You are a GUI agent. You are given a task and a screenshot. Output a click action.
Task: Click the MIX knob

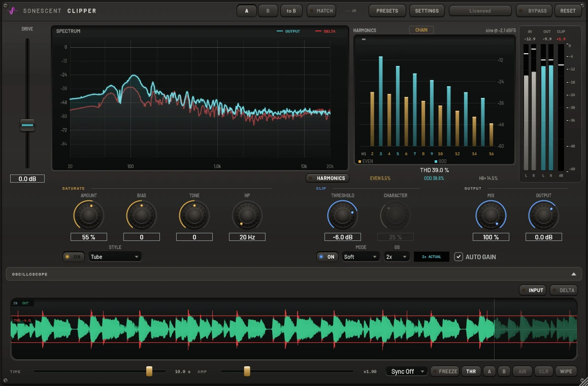click(x=491, y=216)
